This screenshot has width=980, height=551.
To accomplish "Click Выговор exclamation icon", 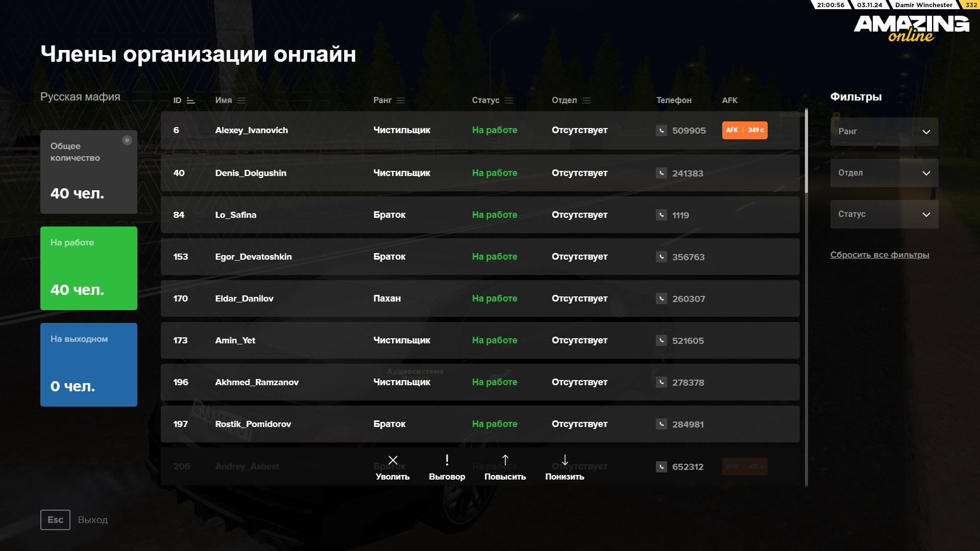I will point(447,460).
